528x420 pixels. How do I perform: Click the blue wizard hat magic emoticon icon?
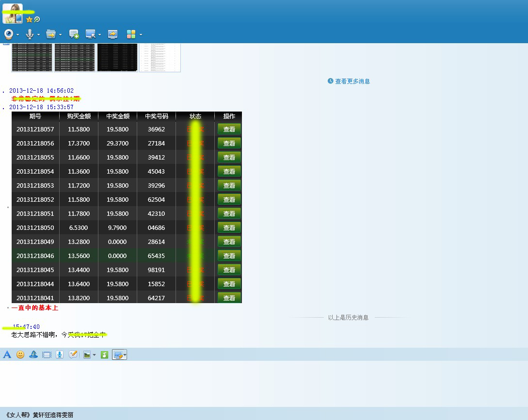[x=33, y=355]
